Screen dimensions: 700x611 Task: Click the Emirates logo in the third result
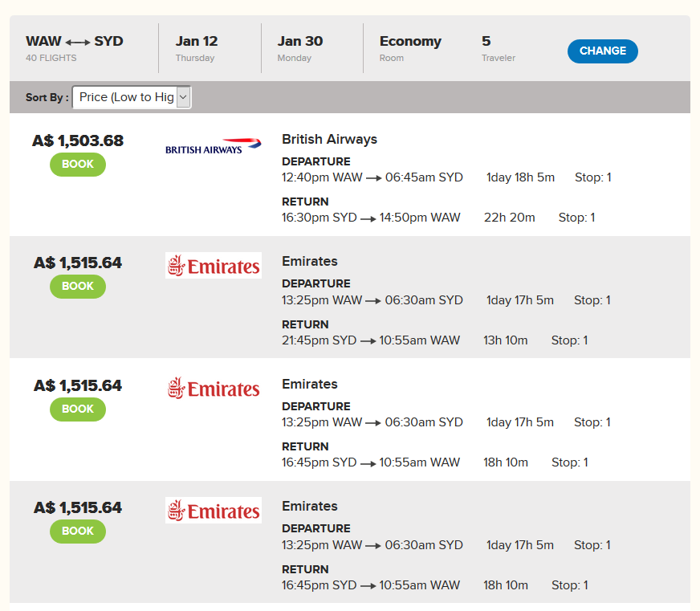[214, 388]
